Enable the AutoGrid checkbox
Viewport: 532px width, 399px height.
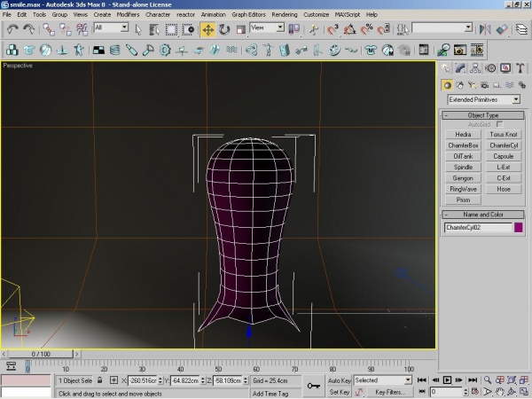pyautogui.click(x=499, y=124)
